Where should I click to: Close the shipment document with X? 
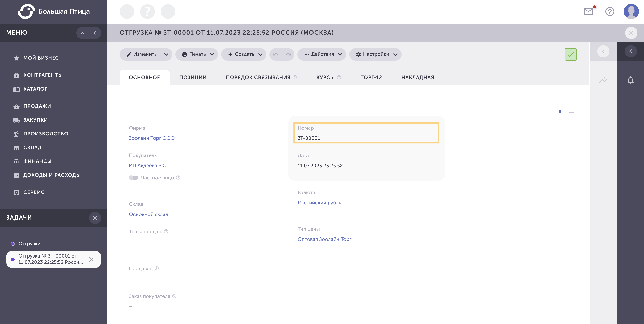(x=631, y=33)
